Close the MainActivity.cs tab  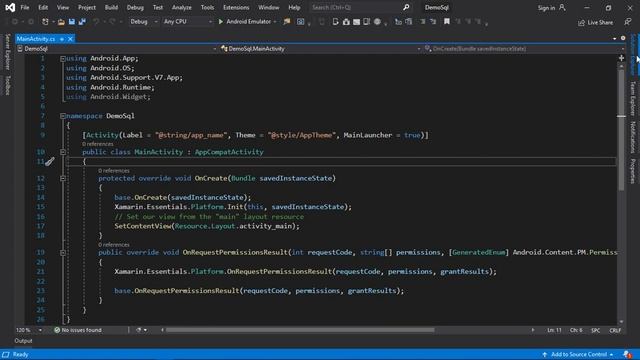(70, 39)
